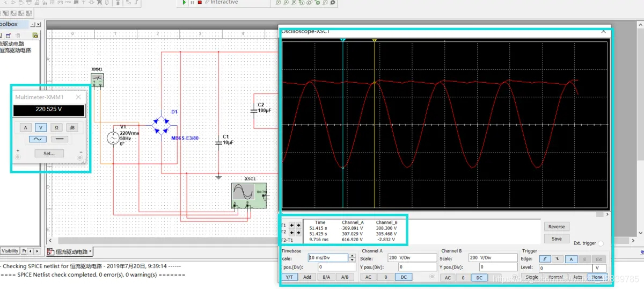Start the simulation with green Run arrow

pos(184,3)
